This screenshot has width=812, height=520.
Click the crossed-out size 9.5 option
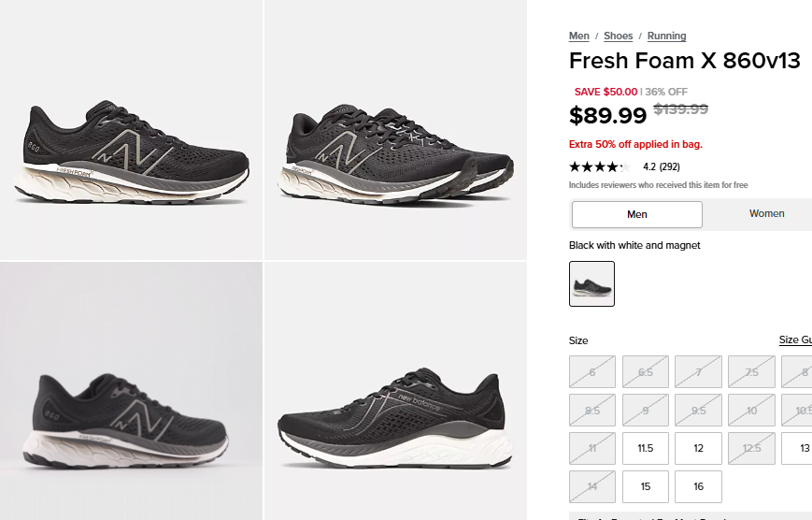699,410
